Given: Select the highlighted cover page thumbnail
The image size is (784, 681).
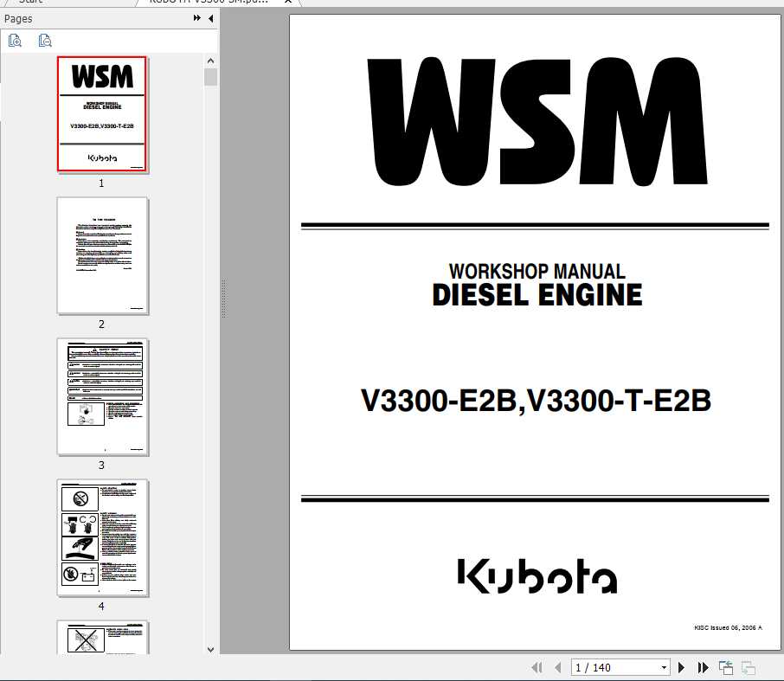Looking at the screenshot, I should [102, 113].
